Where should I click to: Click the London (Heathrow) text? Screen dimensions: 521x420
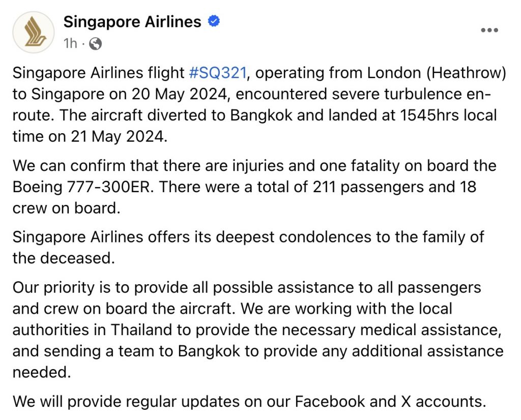(x=436, y=73)
